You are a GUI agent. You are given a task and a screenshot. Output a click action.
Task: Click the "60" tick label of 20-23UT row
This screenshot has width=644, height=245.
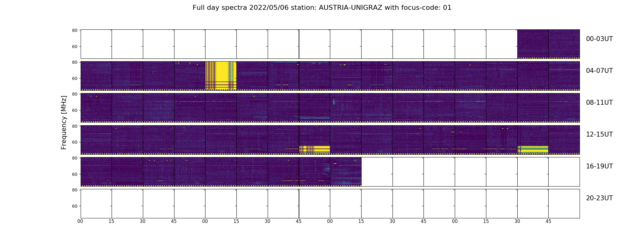[x=75, y=206]
